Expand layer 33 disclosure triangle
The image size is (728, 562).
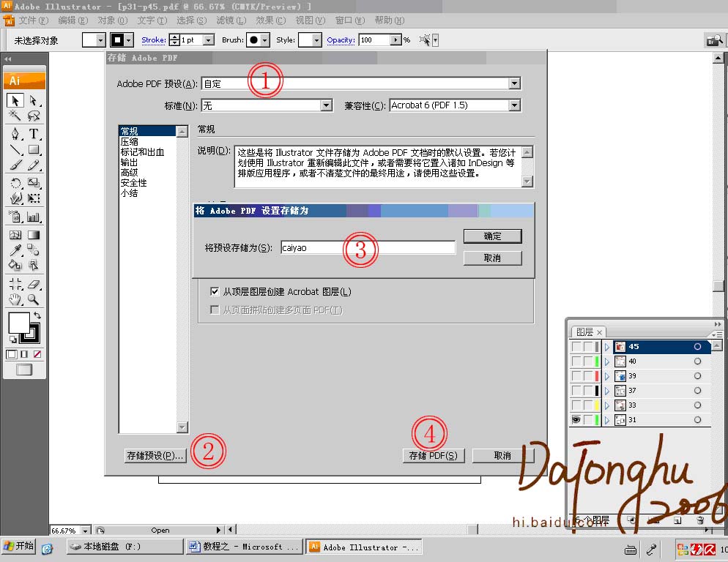pos(607,405)
